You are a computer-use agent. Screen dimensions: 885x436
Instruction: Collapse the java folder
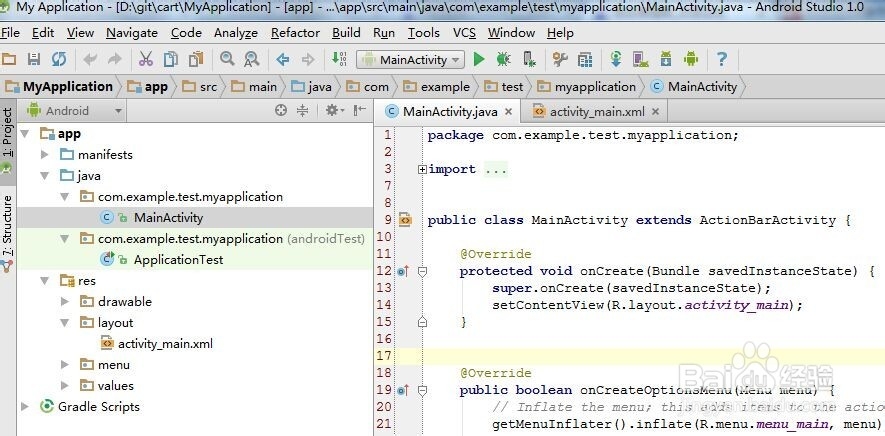pos(45,176)
